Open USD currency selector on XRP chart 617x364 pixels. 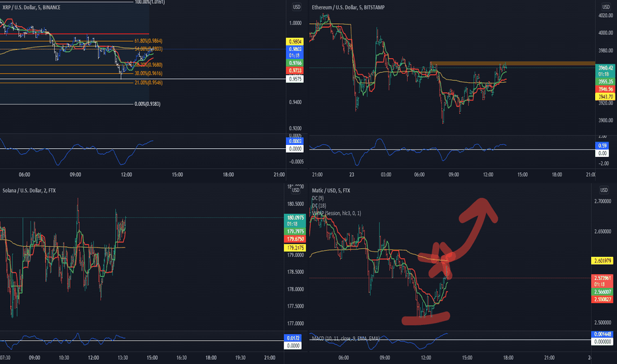297,7
